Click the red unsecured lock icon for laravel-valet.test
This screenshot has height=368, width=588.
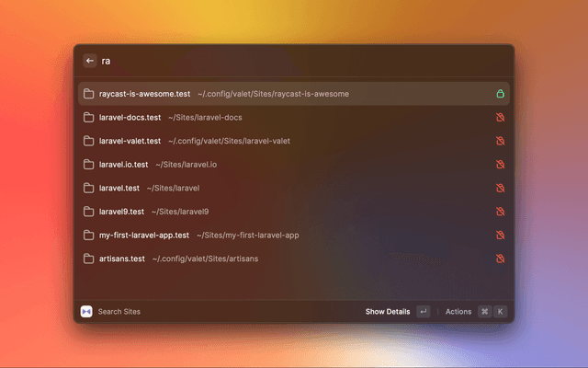click(x=500, y=141)
